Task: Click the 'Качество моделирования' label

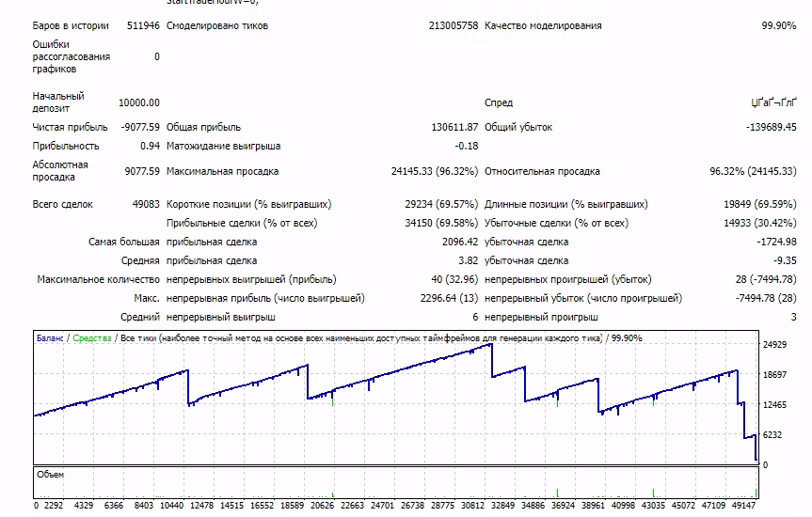Action: [x=543, y=25]
